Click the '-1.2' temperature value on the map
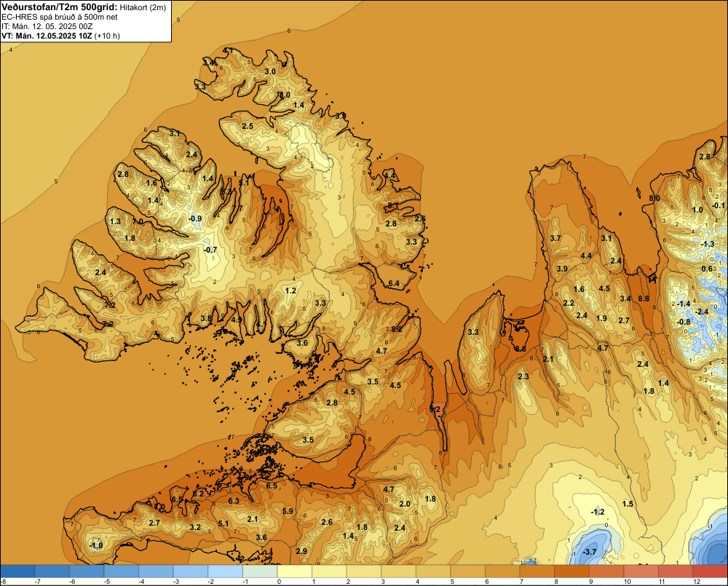The width and height of the screenshot is (728, 586). pyautogui.click(x=598, y=512)
